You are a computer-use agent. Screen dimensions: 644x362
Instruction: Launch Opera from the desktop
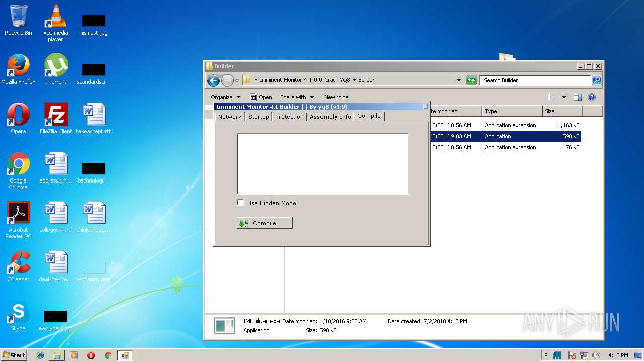click(x=18, y=119)
